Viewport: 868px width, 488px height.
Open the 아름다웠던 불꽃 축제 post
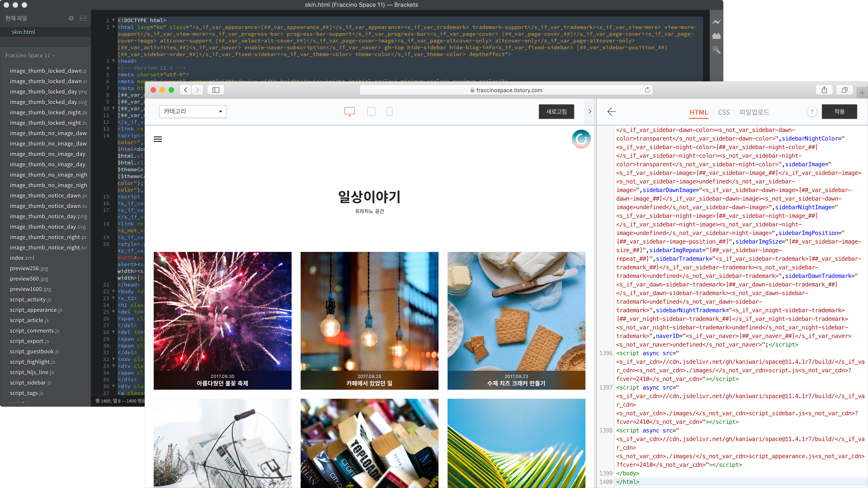click(222, 321)
